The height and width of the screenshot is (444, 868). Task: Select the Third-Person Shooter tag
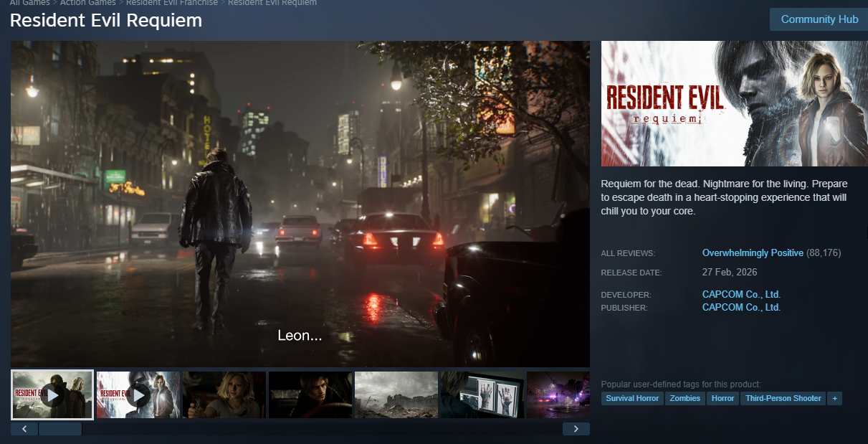[x=783, y=398]
